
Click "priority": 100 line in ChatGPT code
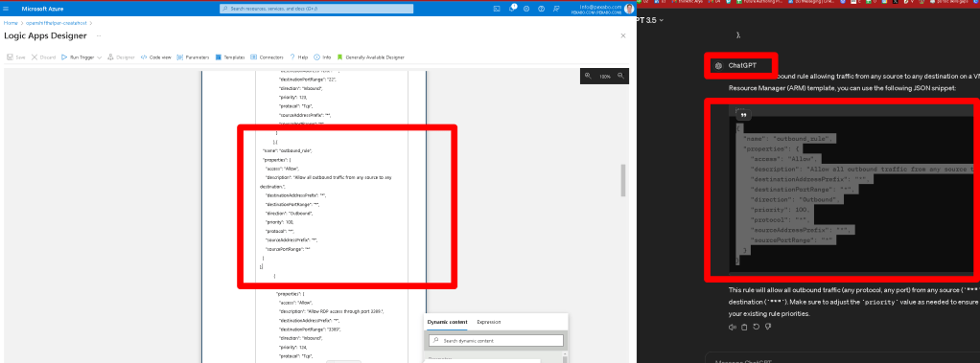780,210
